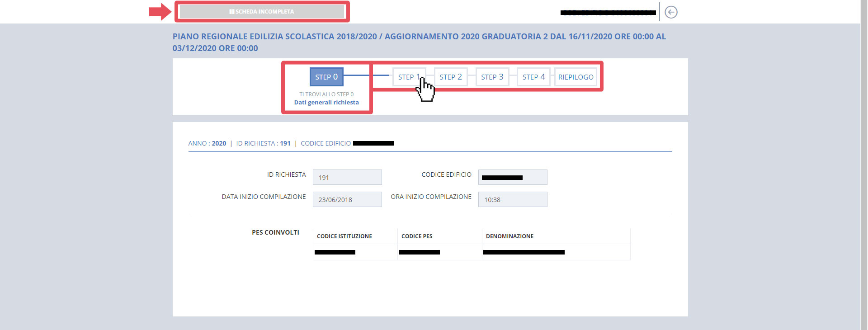Click the vertical page scrollbar
The width and height of the screenshot is (868, 330).
[x=864, y=165]
